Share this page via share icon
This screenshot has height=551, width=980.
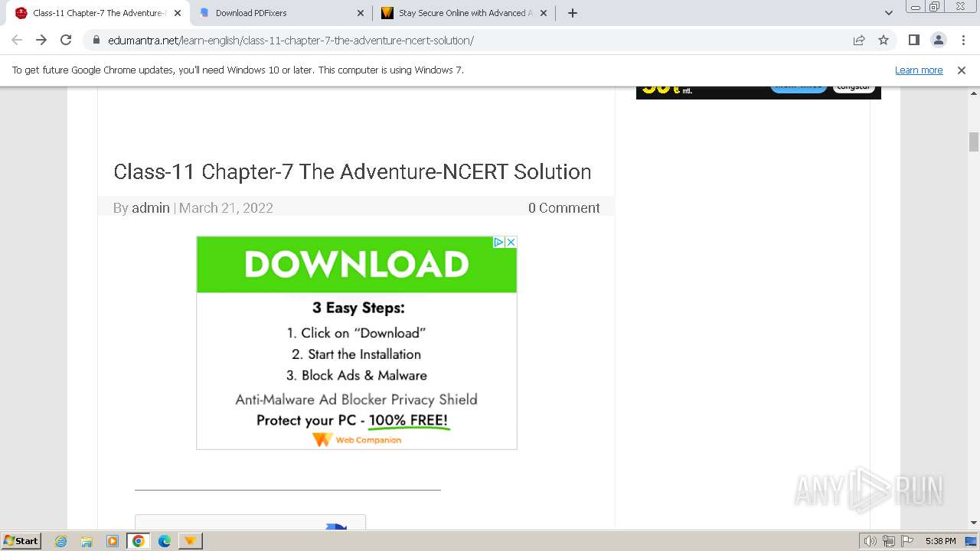tap(859, 40)
